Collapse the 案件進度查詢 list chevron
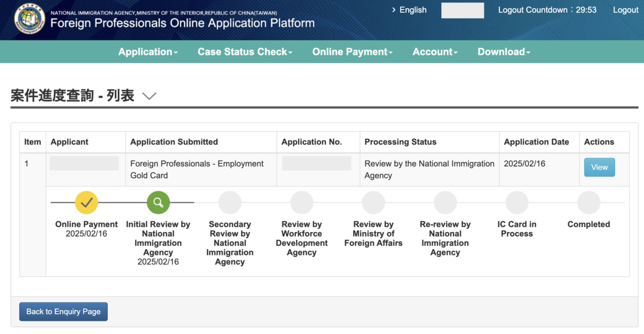The height and width of the screenshot is (334, 644). 149,96
